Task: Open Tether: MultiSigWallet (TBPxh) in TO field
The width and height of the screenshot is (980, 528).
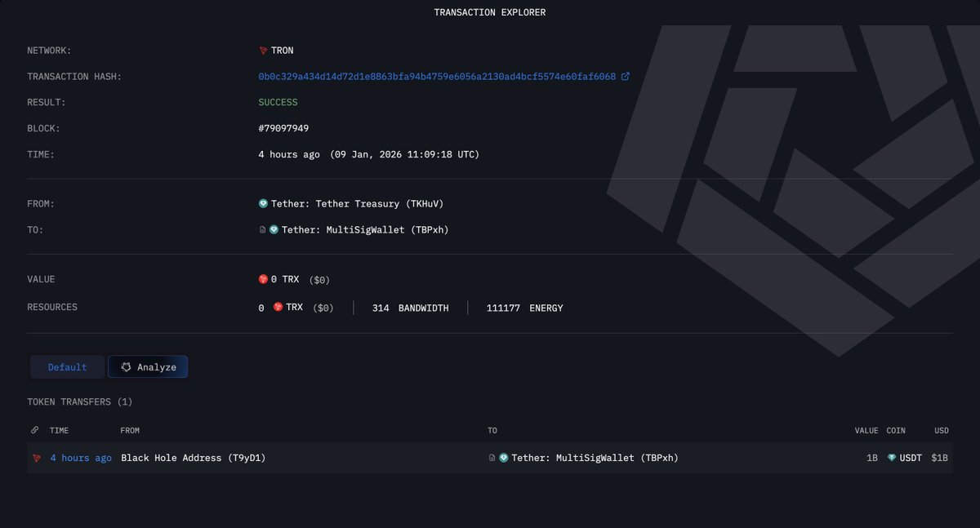Action: point(364,230)
